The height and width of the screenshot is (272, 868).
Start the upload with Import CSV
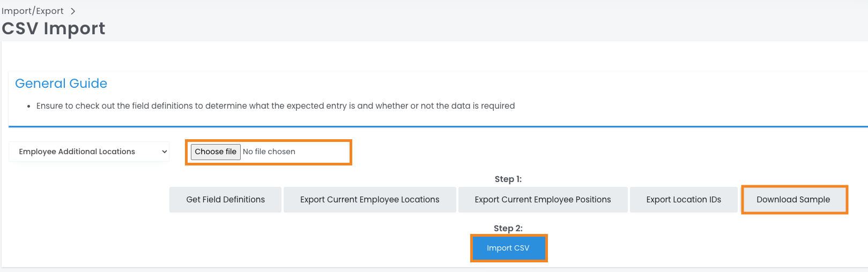click(508, 248)
